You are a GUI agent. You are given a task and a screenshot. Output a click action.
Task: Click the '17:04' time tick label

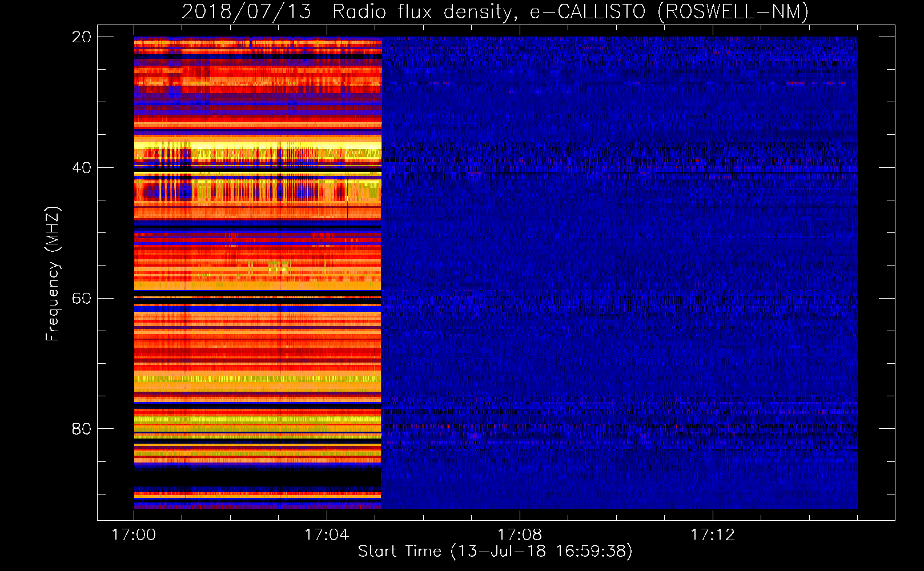(327, 534)
